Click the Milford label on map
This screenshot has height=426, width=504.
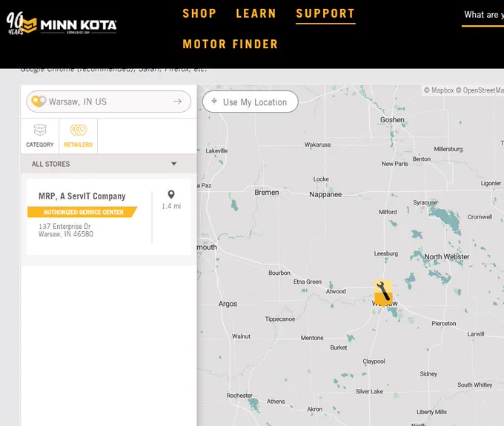coord(388,212)
